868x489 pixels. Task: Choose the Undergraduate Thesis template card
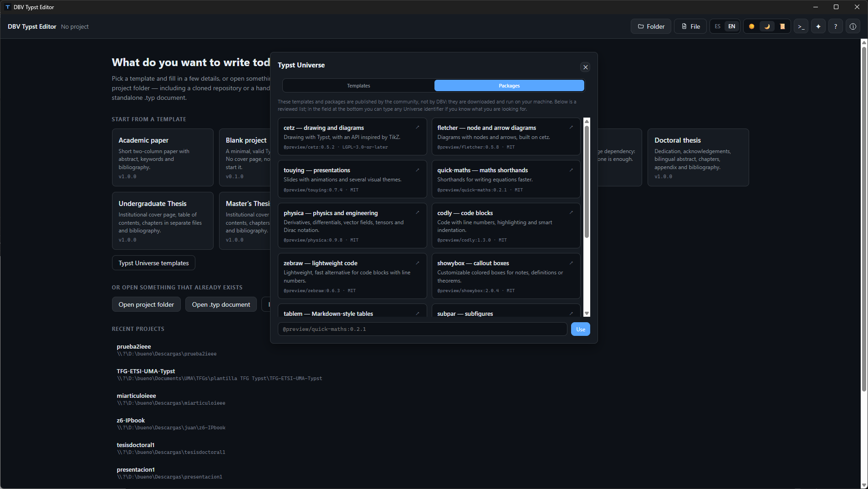(163, 221)
